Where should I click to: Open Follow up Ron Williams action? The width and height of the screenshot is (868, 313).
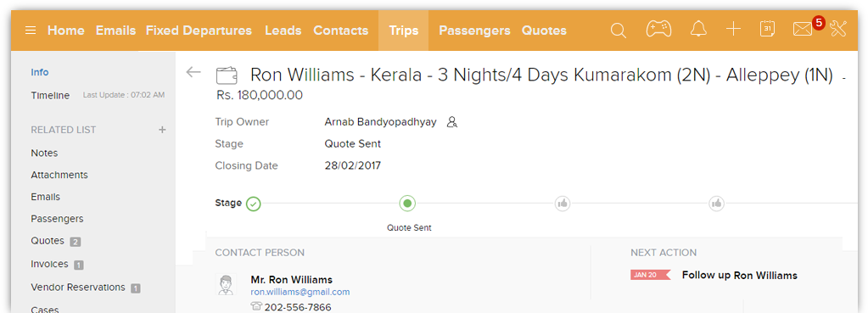coord(740,276)
